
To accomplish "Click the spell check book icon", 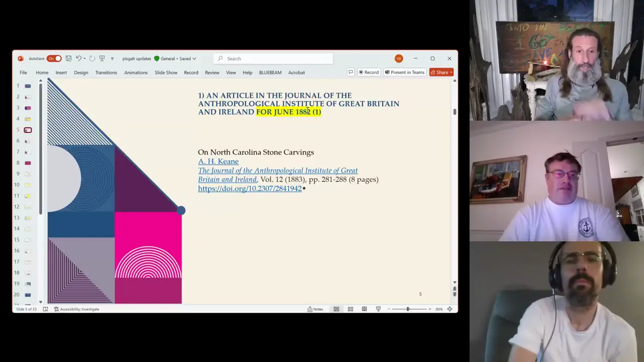I will point(45,309).
